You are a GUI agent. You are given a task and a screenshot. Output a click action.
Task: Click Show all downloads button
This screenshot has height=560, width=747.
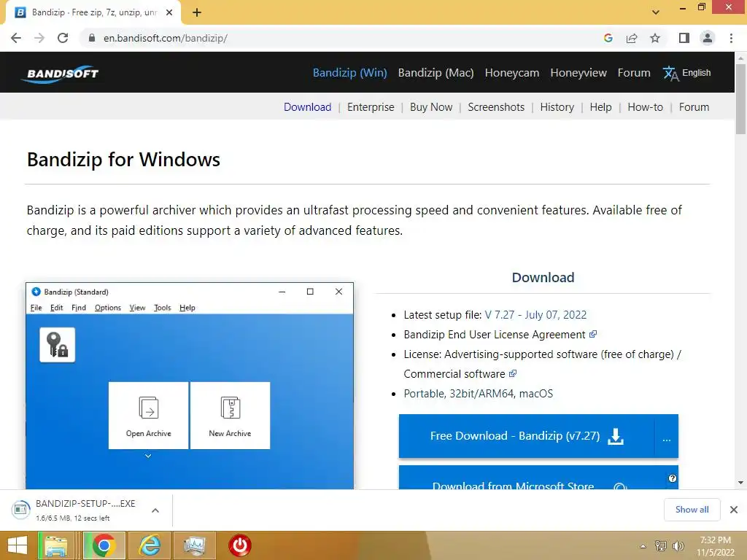[x=692, y=510]
